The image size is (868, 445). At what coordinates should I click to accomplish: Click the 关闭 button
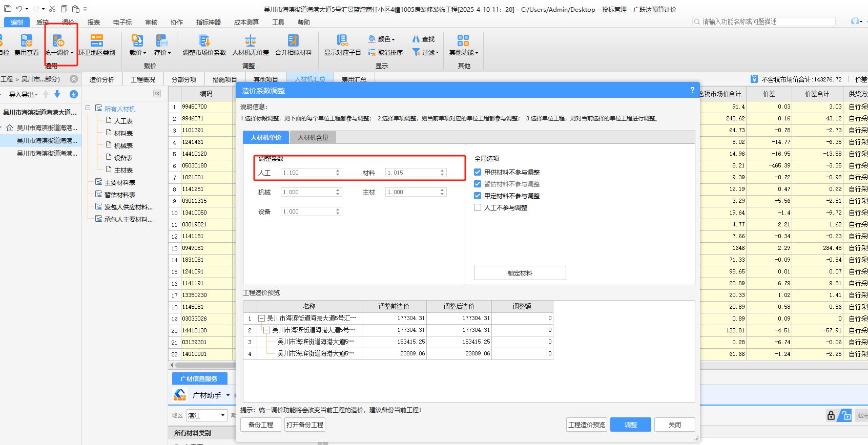pyautogui.click(x=675, y=425)
